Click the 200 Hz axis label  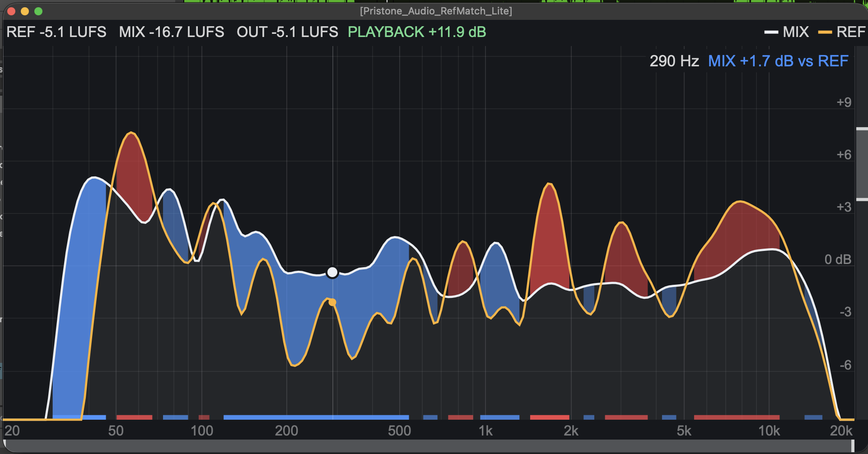pyautogui.click(x=286, y=431)
